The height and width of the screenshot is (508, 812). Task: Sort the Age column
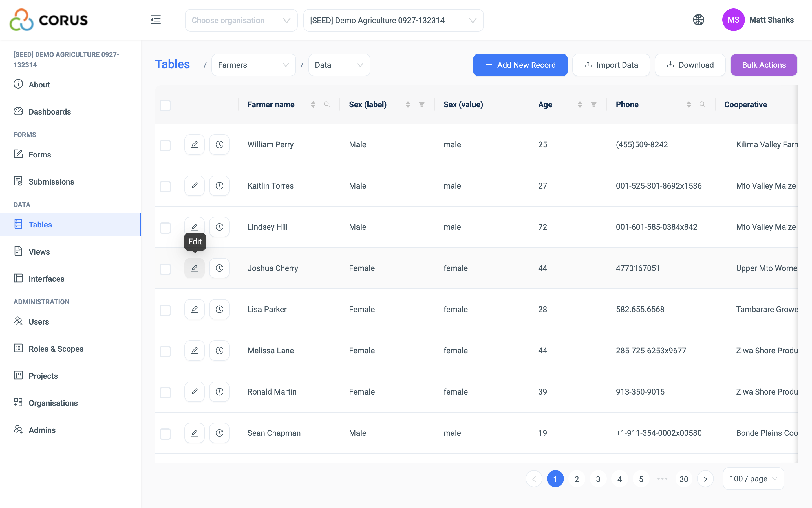[579, 104]
